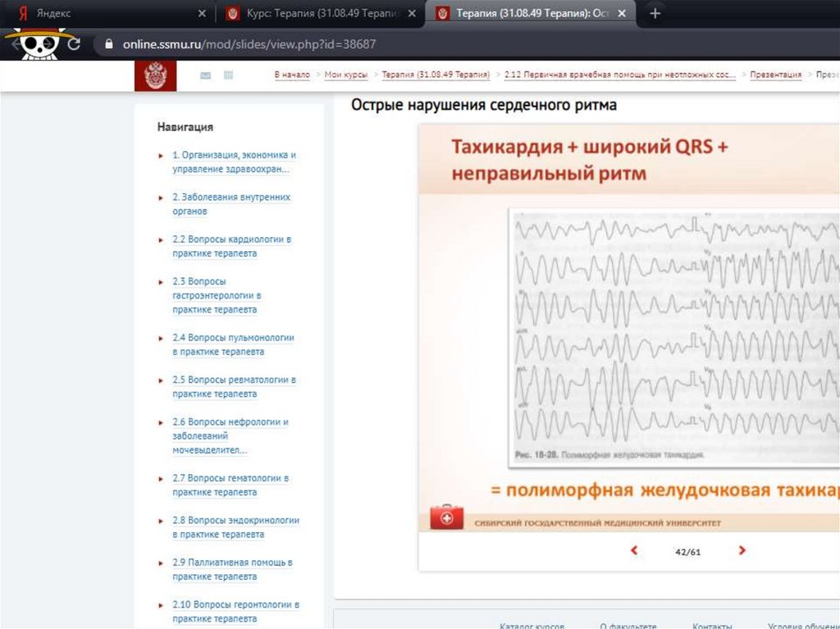The width and height of the screenshot is (840, 629).
Task: Open a new browser tab
Action: [655, 13]
